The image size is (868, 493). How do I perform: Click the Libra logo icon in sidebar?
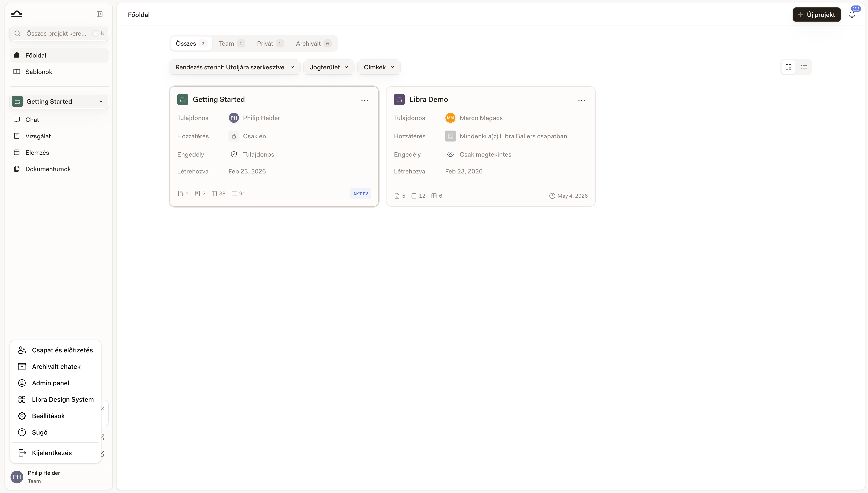point(17,14)
